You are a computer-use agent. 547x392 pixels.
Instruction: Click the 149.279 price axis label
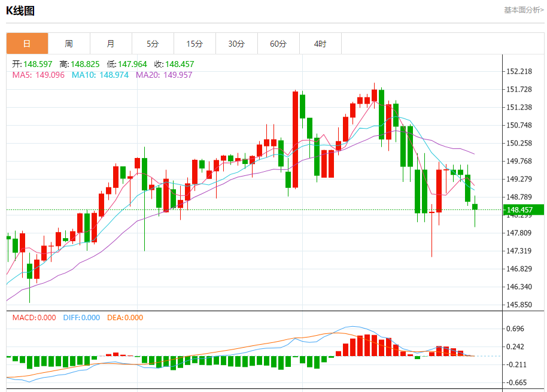coord(519,180)
